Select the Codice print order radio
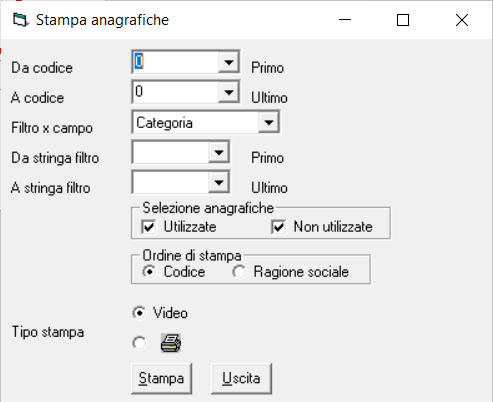 [149, 272]
